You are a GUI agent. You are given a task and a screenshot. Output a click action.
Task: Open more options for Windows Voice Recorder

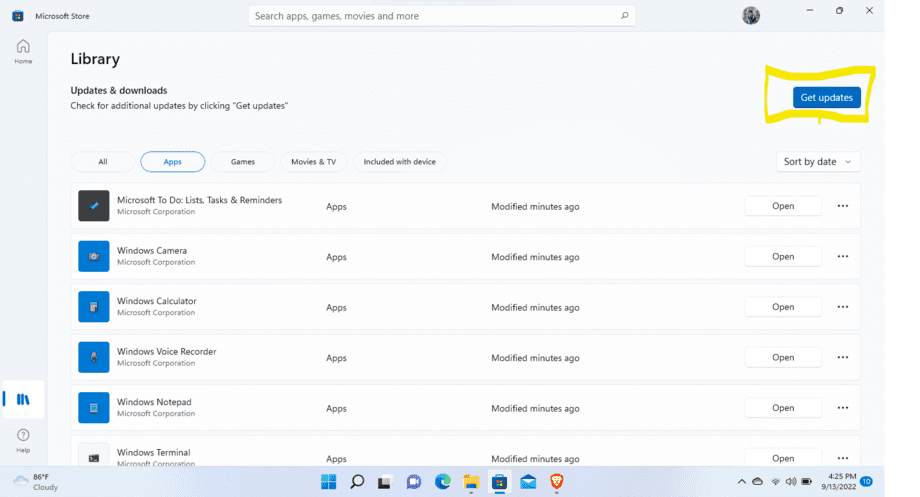(843, 357)
